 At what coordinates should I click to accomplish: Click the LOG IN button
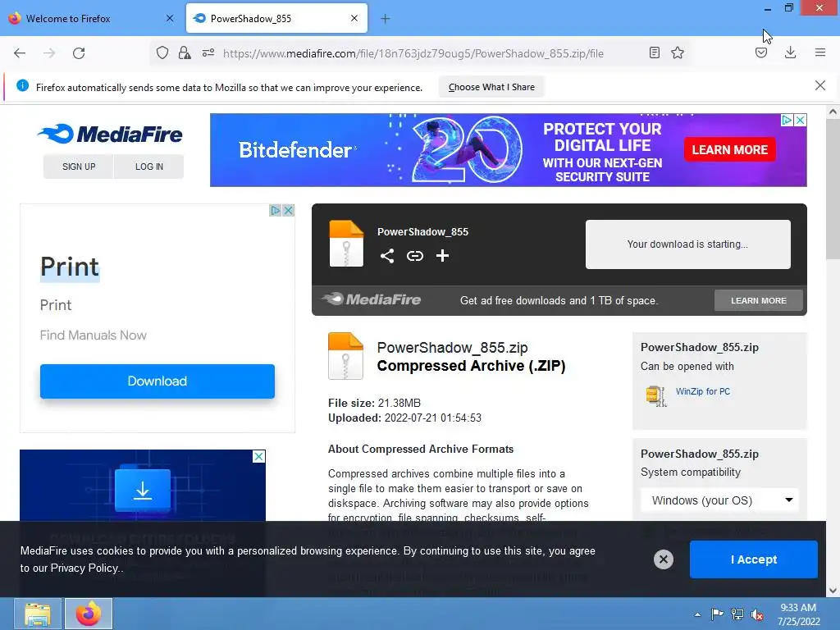coord(149,167)
